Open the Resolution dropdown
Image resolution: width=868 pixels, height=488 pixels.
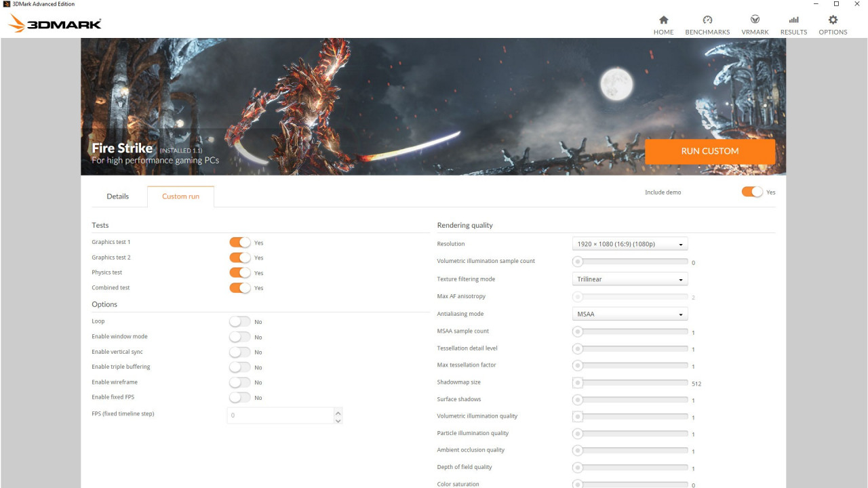pyautogui.click(x=630, y=244)
